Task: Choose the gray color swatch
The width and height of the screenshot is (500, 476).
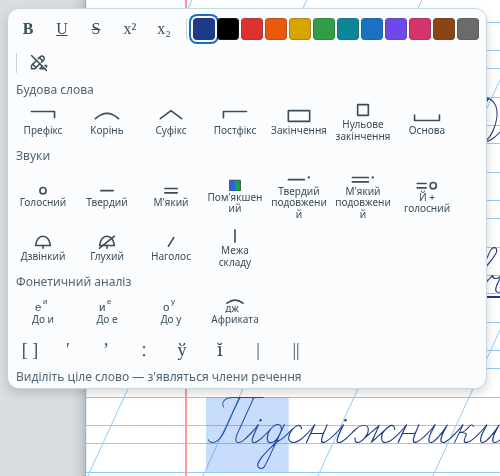Action: click(x=468, y=29)
